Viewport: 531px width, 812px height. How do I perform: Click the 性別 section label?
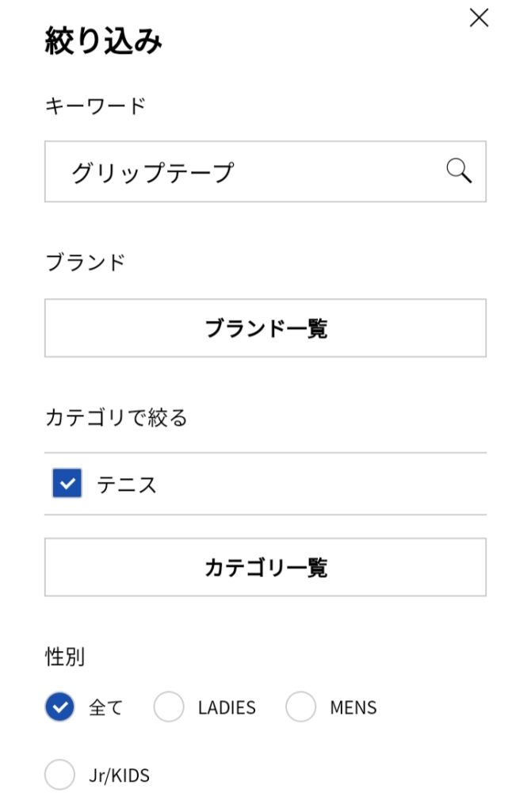click(65, 657)
